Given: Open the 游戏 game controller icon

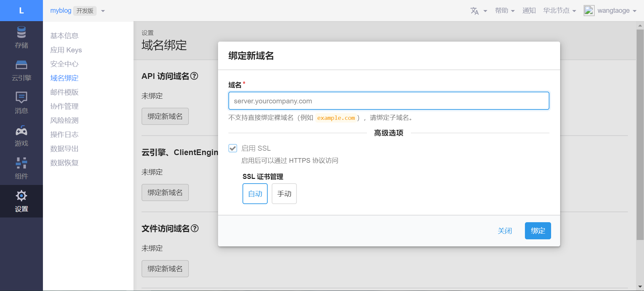Looking at the screenshot, I should pos(21,130).
